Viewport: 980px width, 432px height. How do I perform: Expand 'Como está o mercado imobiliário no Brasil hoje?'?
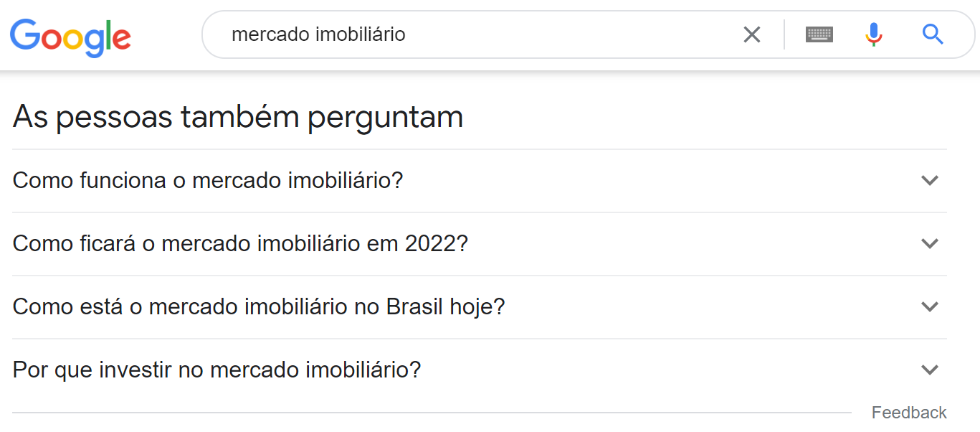[258, 306]
